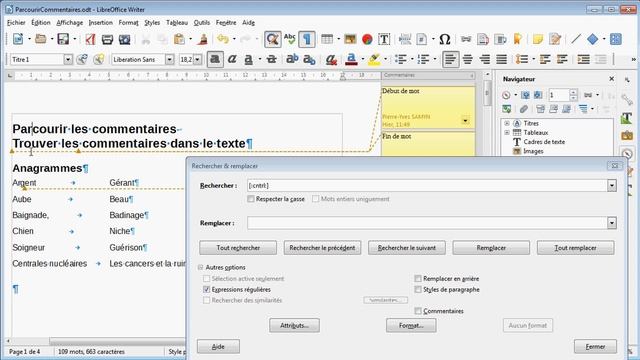640x360 pixels.
Task: Open sidebar Gallery deck icon
Action: click(627, 136)
